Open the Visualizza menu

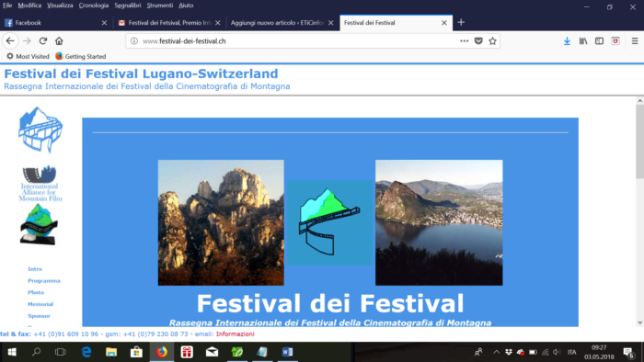[x=60, y=6]
